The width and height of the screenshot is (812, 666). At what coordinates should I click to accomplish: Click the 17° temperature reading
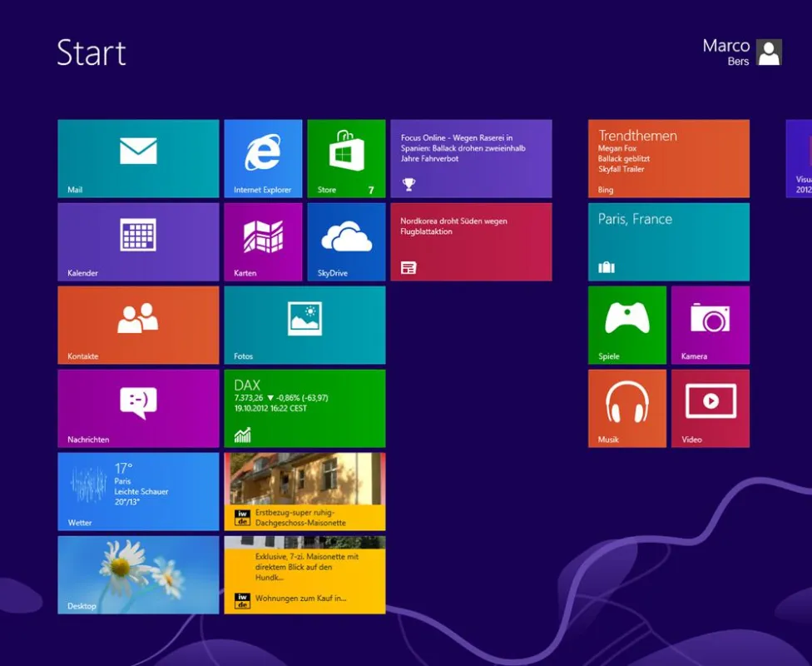[123, 469]
